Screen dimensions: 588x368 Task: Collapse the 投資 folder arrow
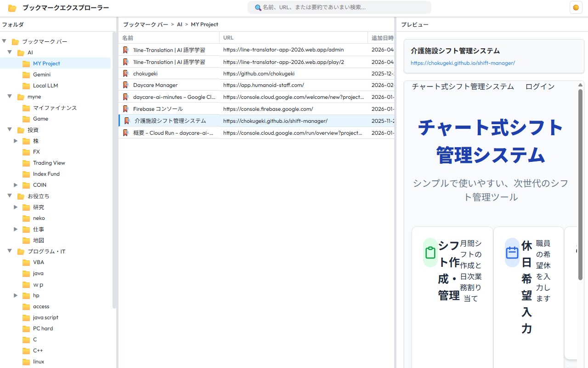[10, 130]
